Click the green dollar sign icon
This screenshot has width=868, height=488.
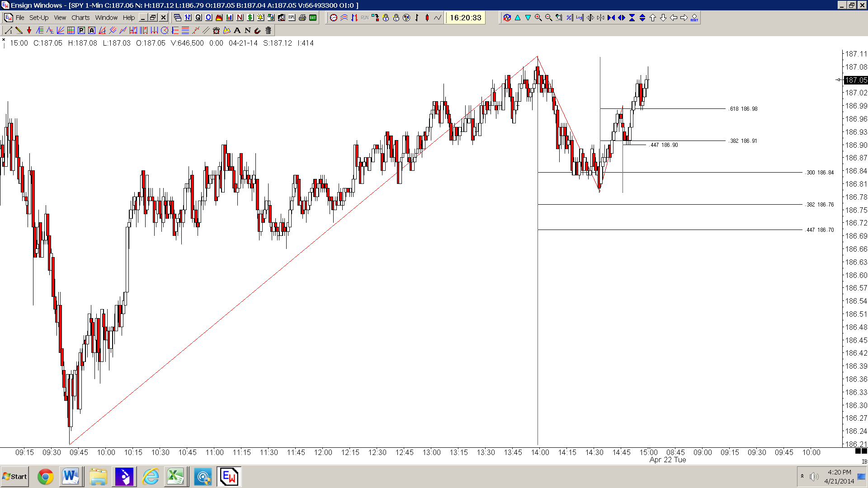[250, 18]
